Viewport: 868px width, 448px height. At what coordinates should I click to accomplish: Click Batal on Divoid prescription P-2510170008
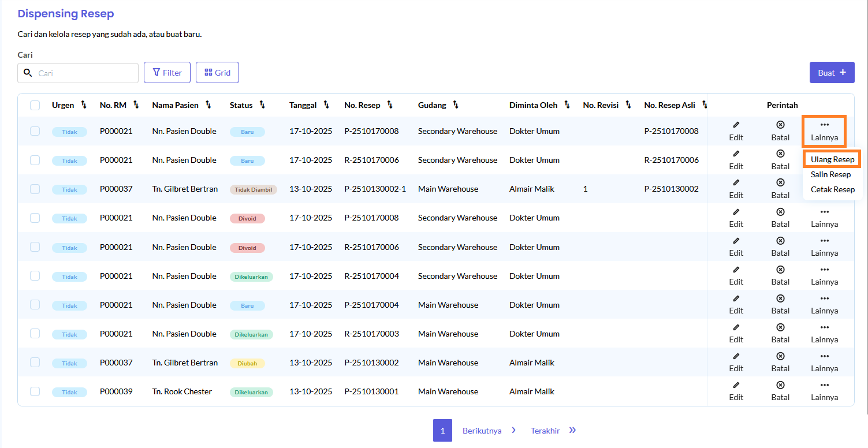point(780,218)
